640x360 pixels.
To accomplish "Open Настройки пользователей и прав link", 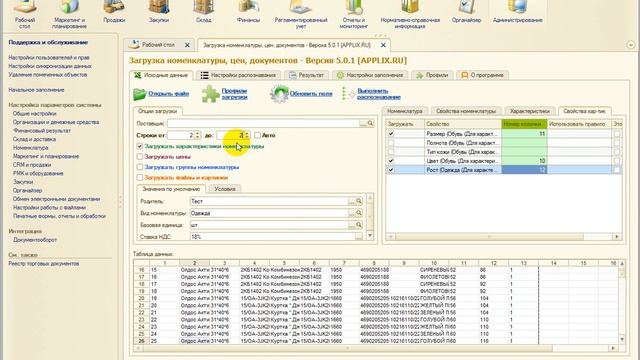I will click(49, 58).
